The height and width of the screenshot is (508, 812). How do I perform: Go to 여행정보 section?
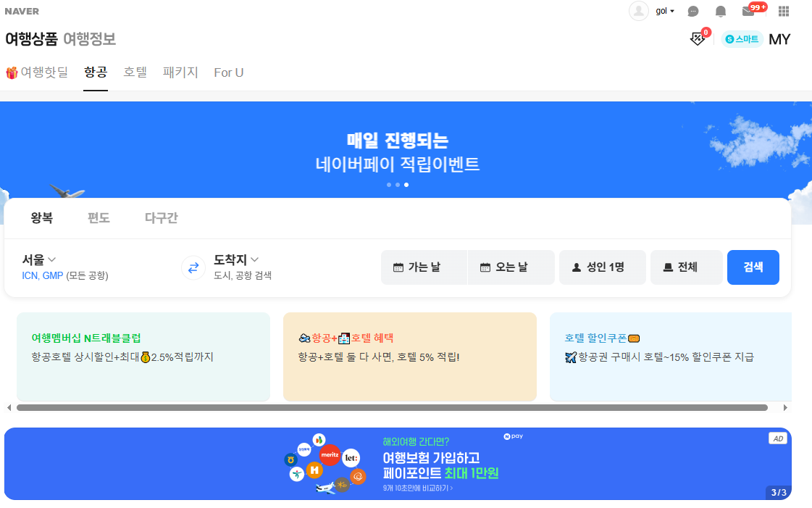[89, 39]
